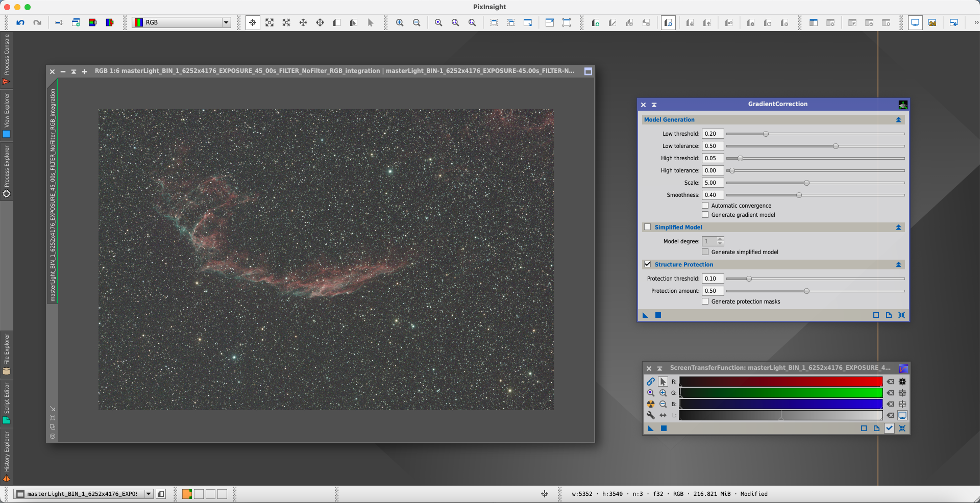The image size is (980, 503).
Task: Reset the L channel in ScreenTransferFunction
Action: point(890,415)
